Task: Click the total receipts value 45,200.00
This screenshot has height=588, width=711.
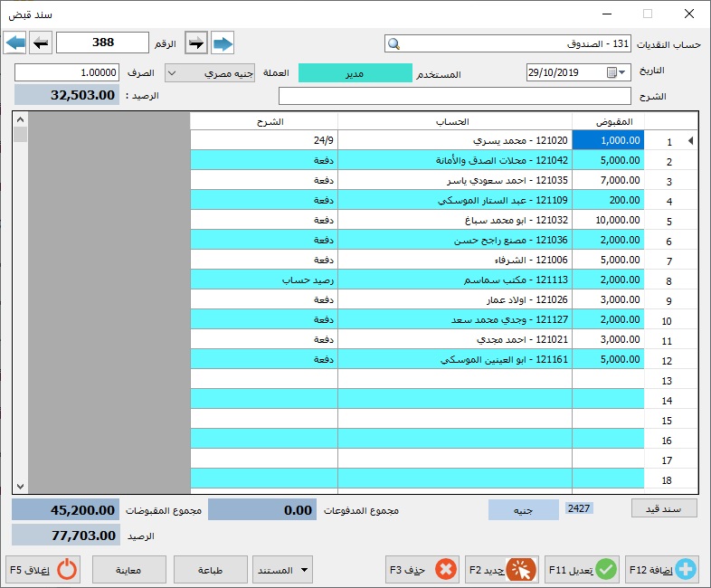Action: (x=66, y=510)
